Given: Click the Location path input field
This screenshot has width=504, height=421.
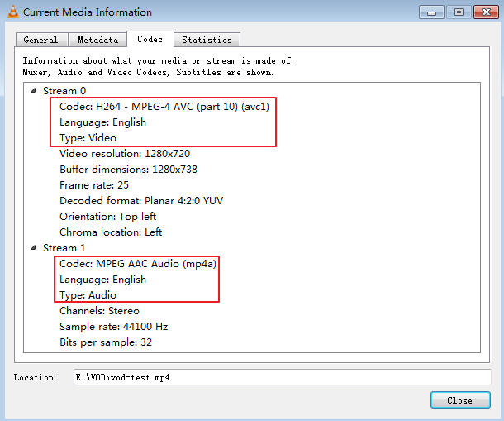Looking at the screenshot, I should 283,377.
